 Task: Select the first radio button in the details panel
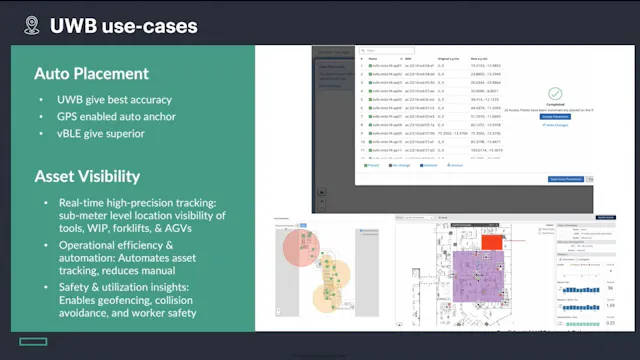[560, 260]
